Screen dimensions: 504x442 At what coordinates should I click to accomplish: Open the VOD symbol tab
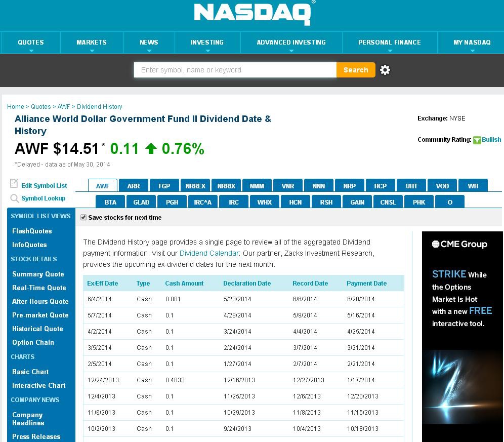click(x=442, y=186)
